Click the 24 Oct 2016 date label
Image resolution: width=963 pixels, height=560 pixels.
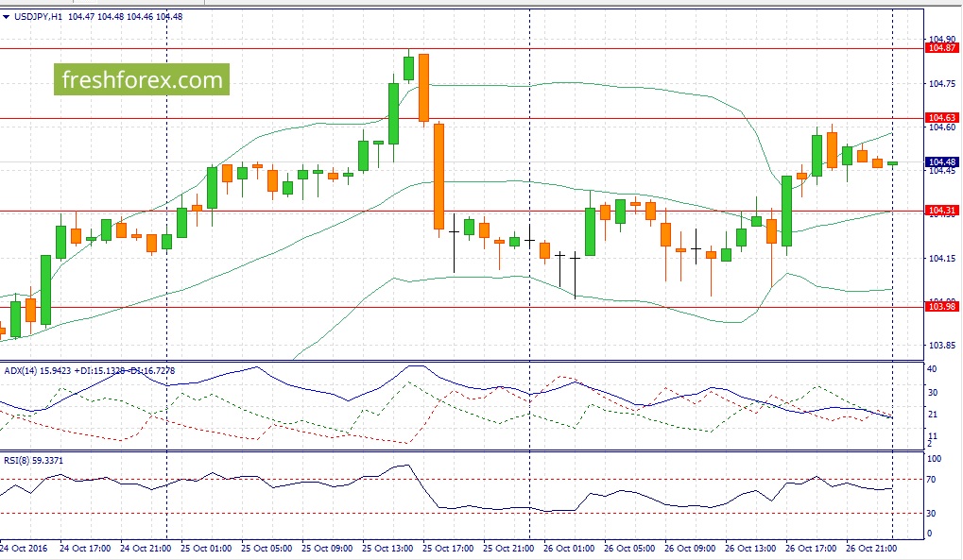pos(24,548)
